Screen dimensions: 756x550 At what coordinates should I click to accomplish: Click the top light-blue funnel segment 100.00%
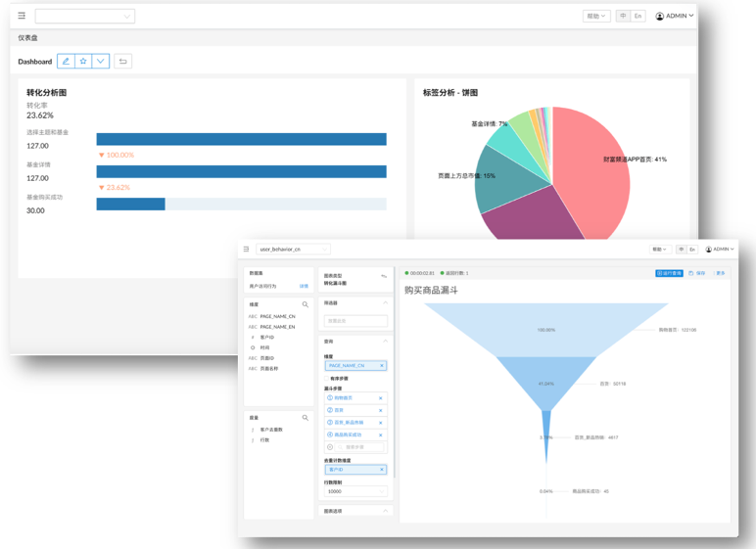(545, 330)
